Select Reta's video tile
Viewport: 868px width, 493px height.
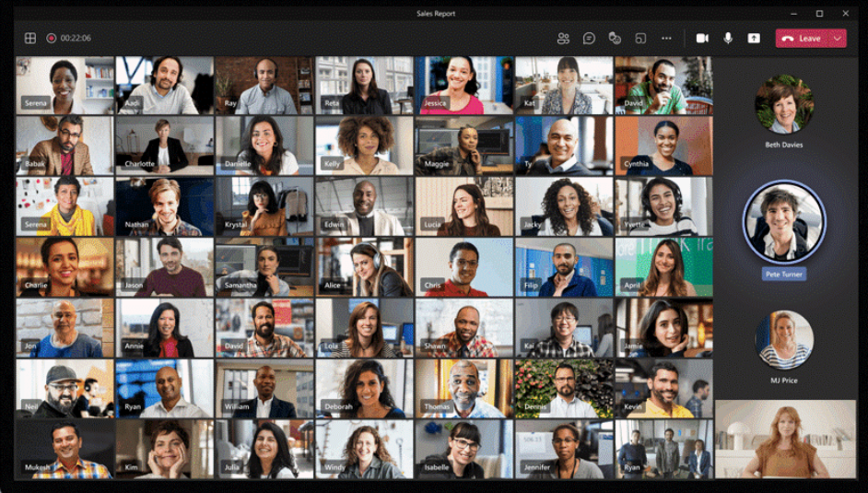[364, 85]
